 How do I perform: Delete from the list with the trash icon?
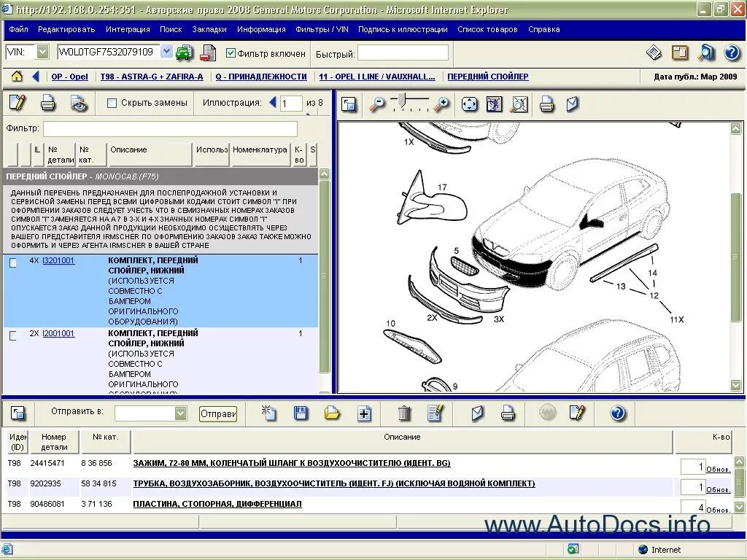(404, 413)
